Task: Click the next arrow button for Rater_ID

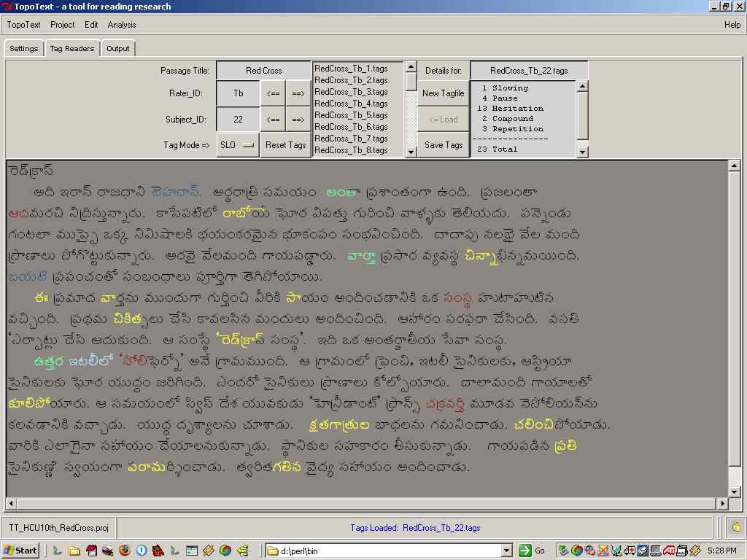Action: click(x=298, y=93)
